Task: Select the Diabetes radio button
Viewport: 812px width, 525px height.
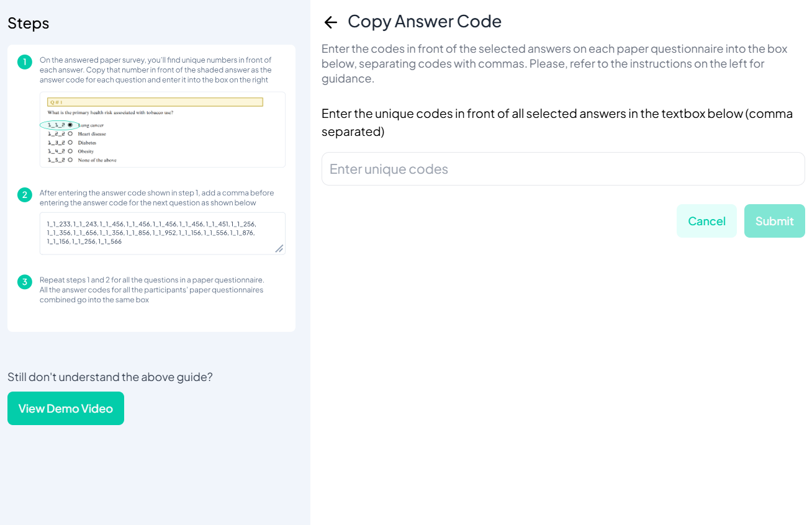Action: 70,142
